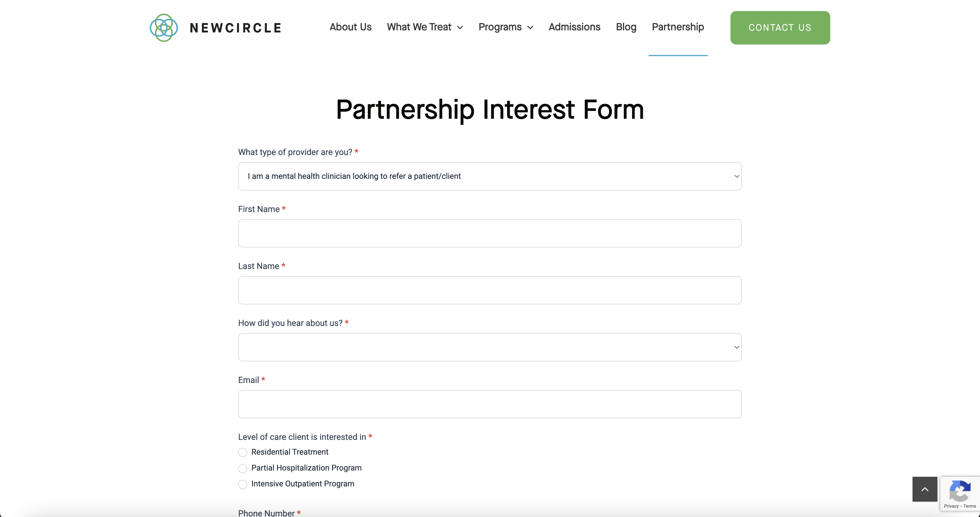Click the reCAPTCHA badge icon
Viewport: 980px width, 517px height.
[x=960, y=491]
